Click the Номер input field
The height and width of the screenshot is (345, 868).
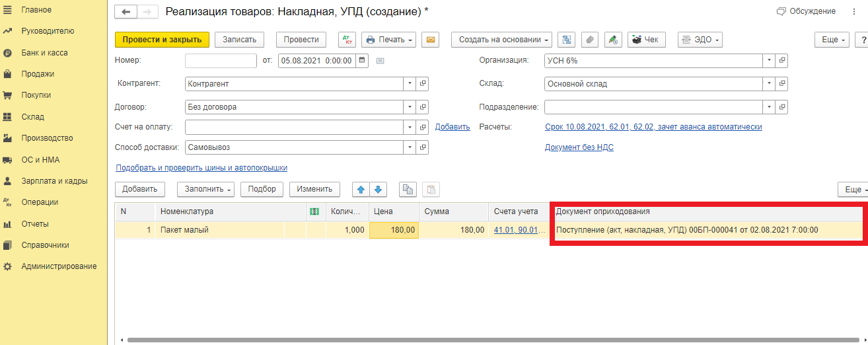(x=221, y=61)
